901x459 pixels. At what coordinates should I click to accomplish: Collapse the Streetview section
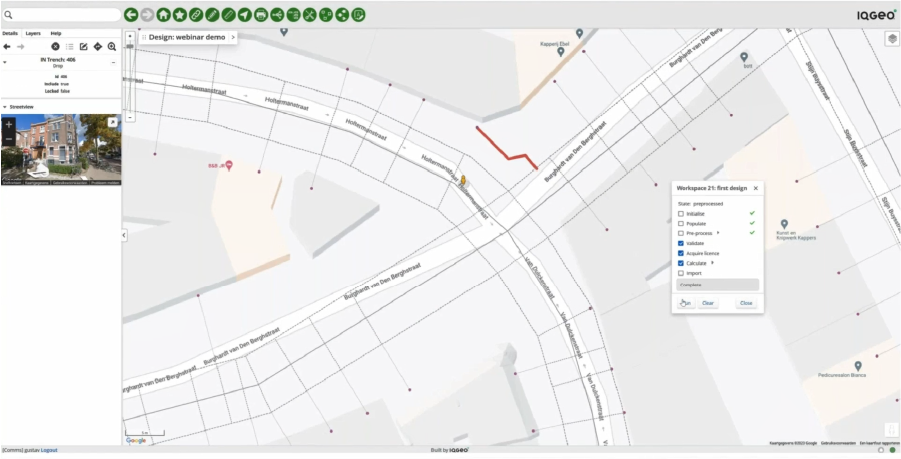pyautogui.click(x=5, y=107)
